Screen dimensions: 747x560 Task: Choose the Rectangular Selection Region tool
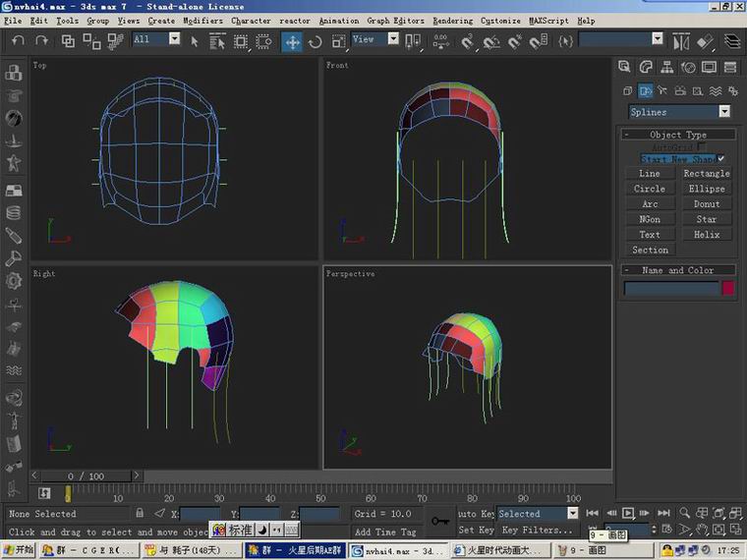coord(241,42)
